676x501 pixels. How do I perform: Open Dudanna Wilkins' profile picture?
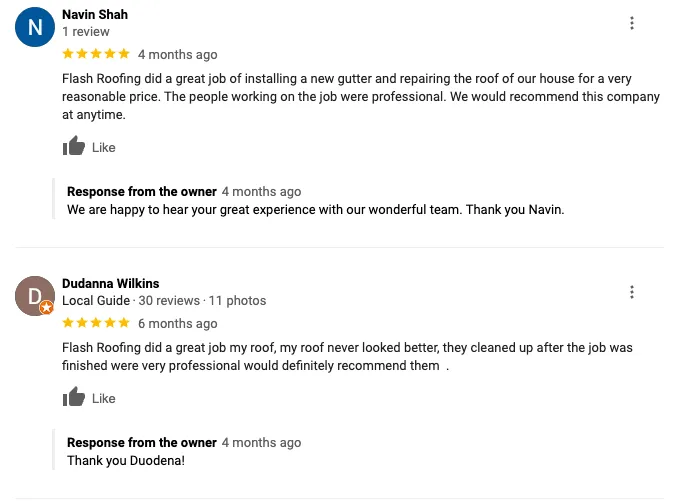(x=34, y=295)
